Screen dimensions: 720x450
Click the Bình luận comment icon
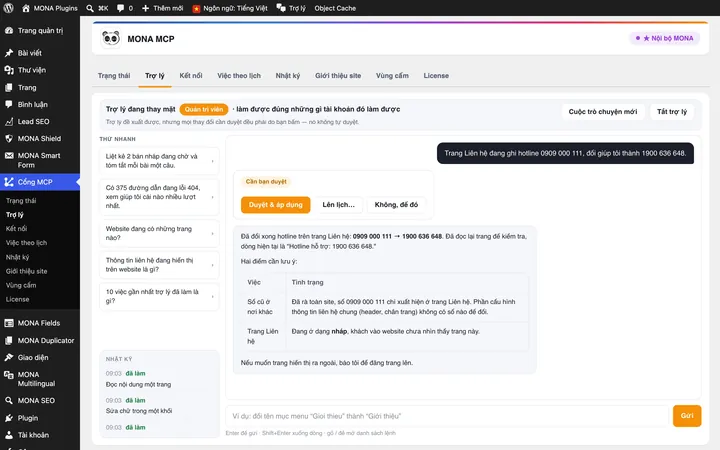9,104
